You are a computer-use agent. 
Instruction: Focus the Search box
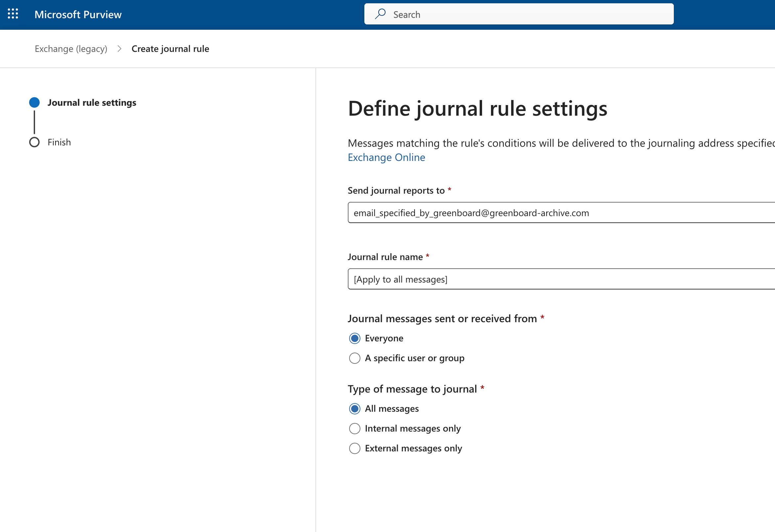tap(519, 14)
